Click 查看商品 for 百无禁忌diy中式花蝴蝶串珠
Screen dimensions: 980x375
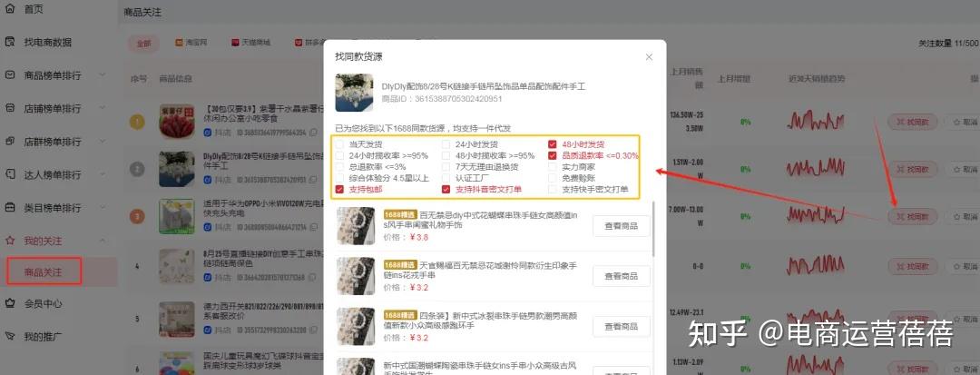622,225
